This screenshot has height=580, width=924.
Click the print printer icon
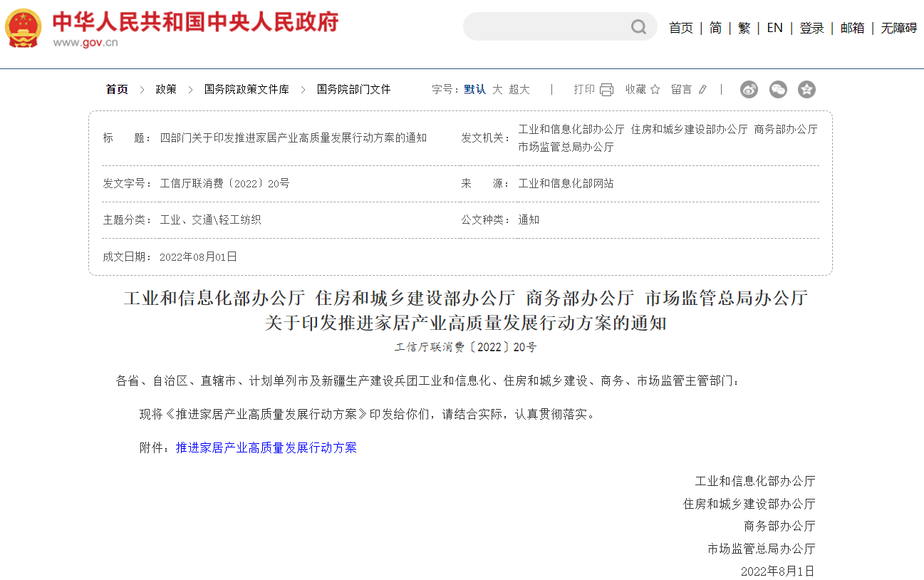[606, 89]
